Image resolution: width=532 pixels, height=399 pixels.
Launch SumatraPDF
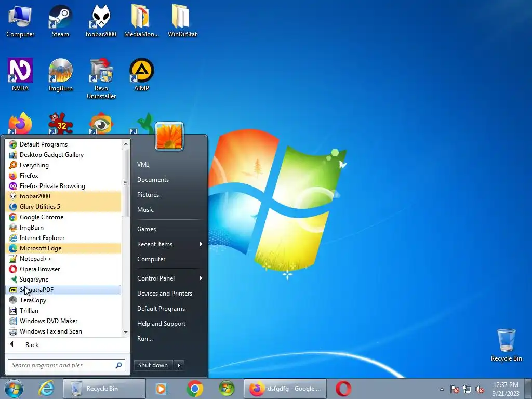63,290
